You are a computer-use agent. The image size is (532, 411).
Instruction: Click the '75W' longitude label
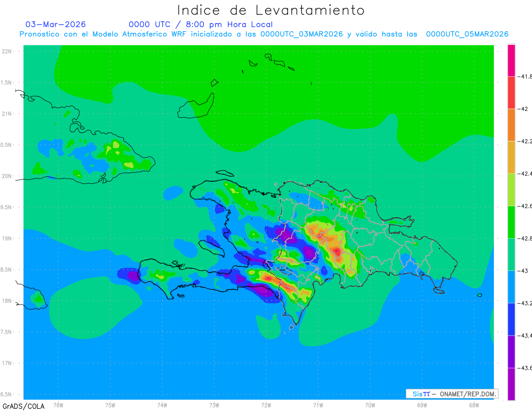(x=110, y=404)
